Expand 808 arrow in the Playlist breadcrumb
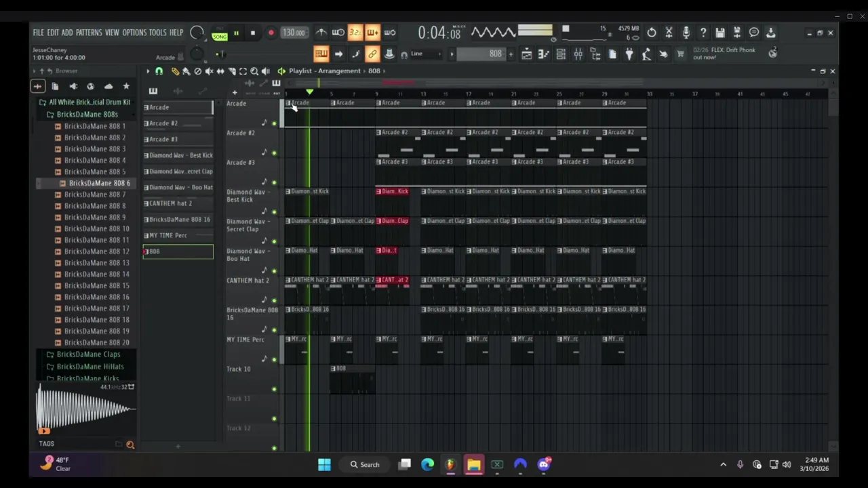Image resolution: width=868 pixels, height=488 pixels. click(384, 70)
